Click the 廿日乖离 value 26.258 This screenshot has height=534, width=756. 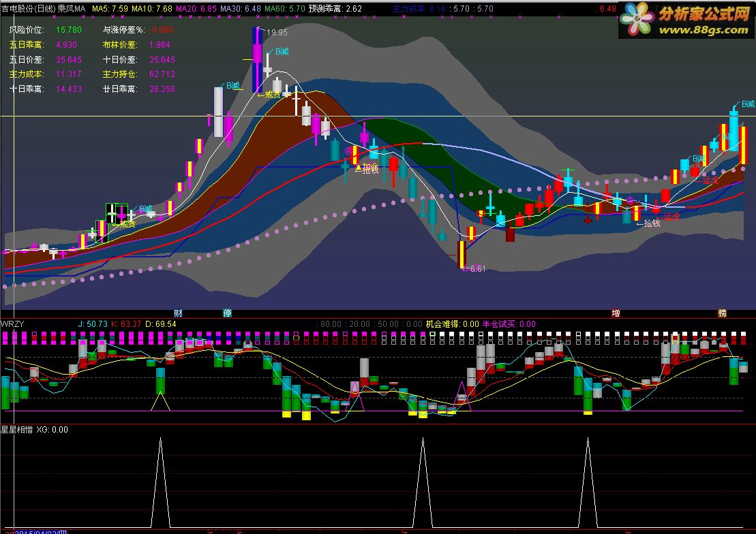coord(162,89)
